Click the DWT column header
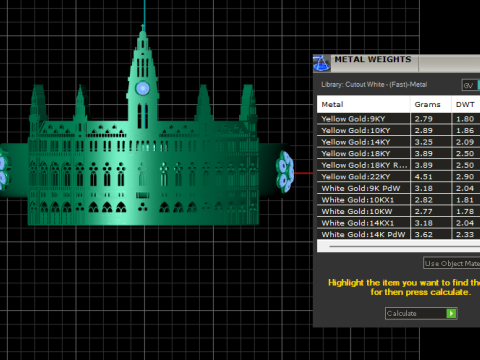The height and width of the screenshot is (360, 480). click(466, 104)
